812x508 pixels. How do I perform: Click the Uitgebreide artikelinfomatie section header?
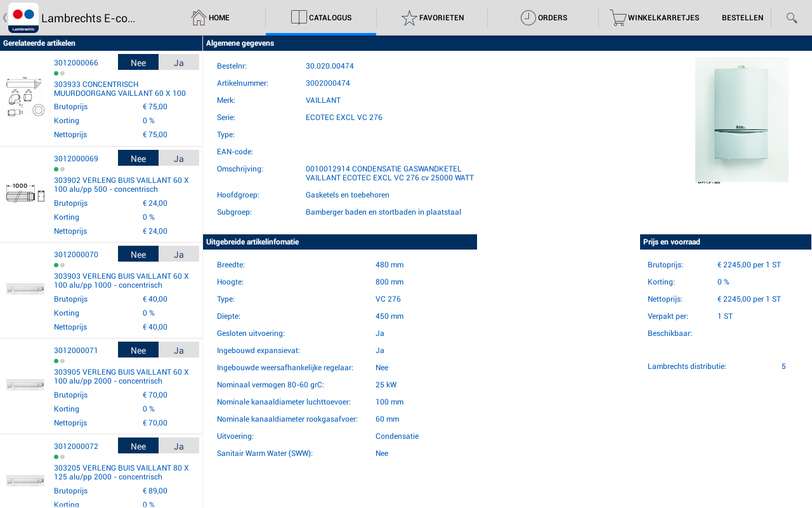pyautogui.click(x=340, y=242)
